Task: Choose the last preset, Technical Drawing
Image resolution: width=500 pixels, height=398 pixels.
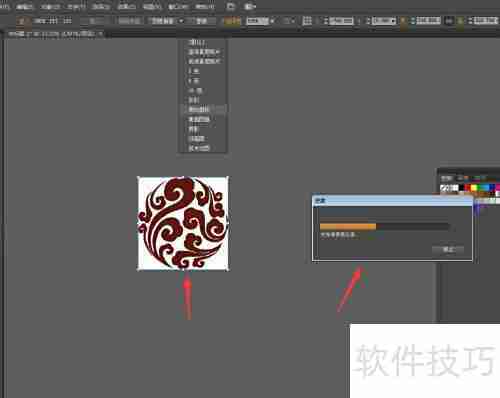Action: tap(203, 148)
